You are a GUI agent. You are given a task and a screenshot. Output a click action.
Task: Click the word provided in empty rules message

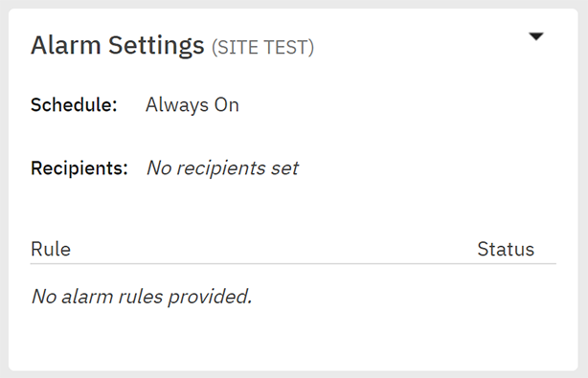pos(210,298)
